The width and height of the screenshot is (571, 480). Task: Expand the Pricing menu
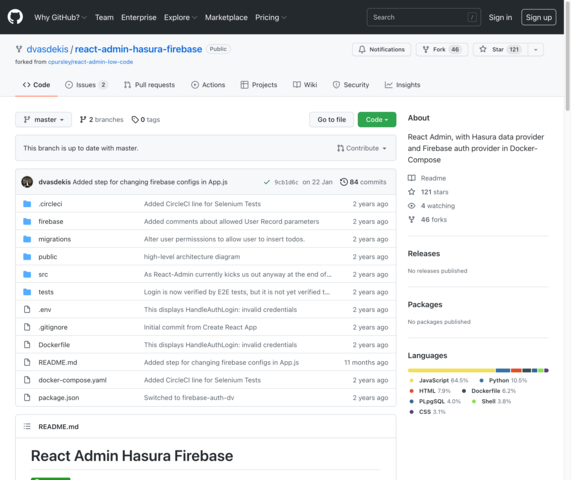pyautogui.click(x=271, y=17)
